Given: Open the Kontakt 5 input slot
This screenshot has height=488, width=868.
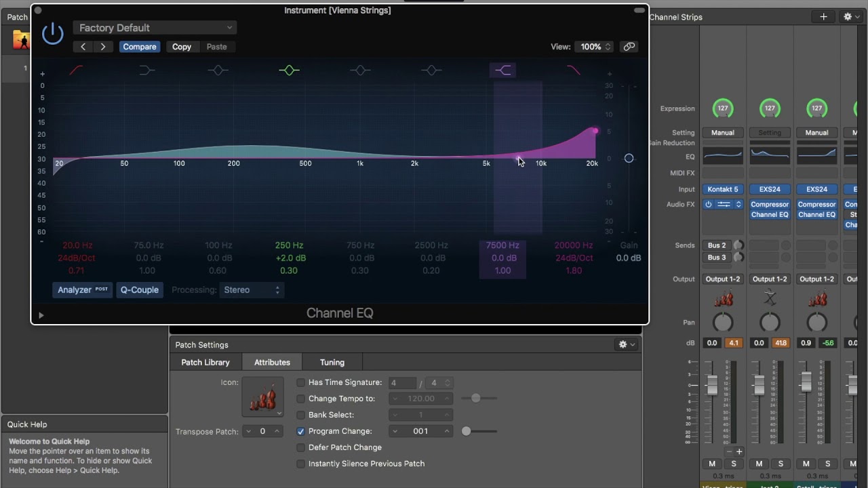Looking at the screenshot, I should (x=723, y=189).
